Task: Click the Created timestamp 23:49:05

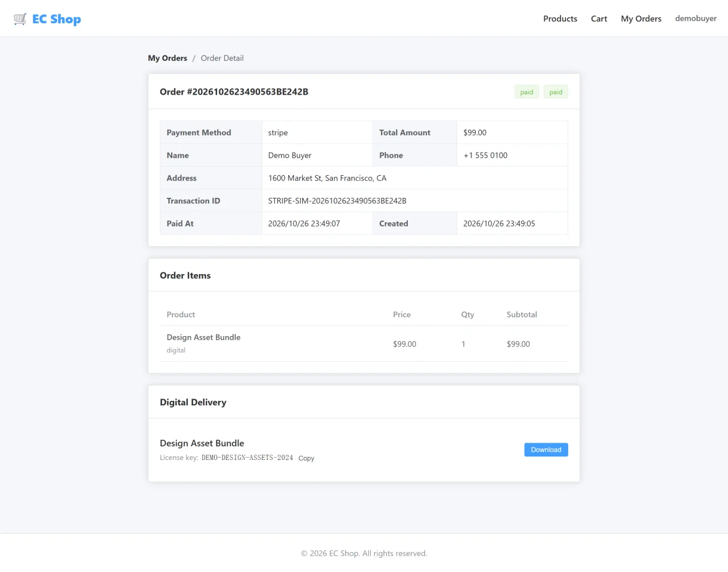Action: pyautogui.click(x=499, y=223)
